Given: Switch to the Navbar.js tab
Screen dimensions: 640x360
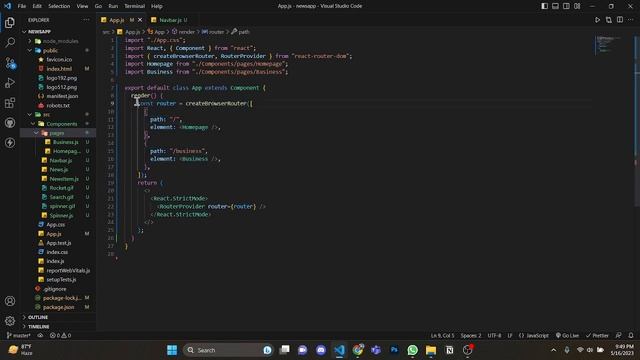Looking at the screenshot, I should click(x=169, y=20).
